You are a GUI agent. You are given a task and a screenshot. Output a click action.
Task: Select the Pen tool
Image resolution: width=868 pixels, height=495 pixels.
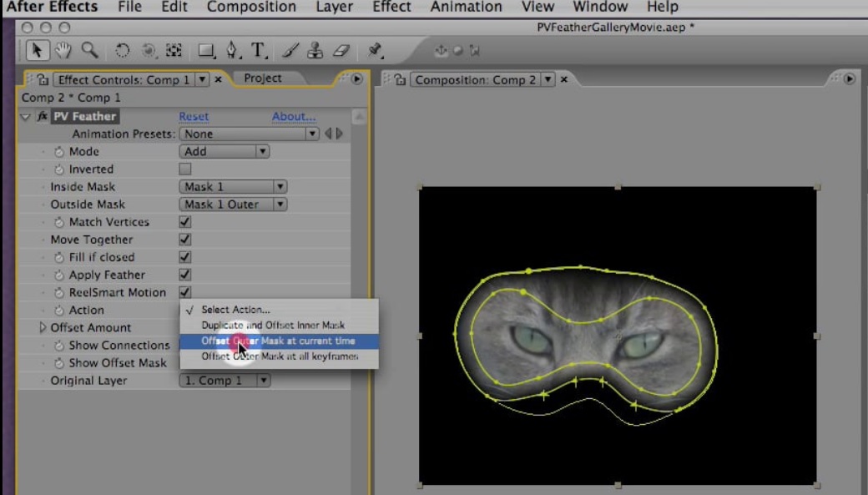233,51
